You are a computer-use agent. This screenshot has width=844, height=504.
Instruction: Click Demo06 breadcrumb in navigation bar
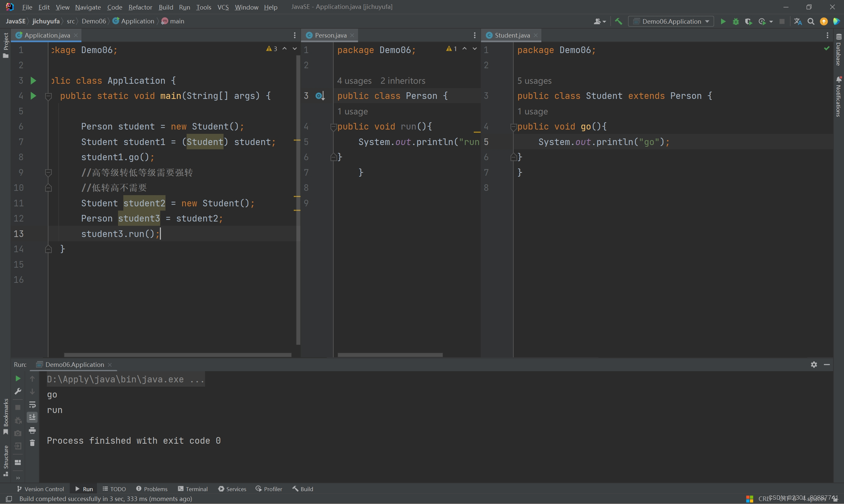click(x=94, y=21)
